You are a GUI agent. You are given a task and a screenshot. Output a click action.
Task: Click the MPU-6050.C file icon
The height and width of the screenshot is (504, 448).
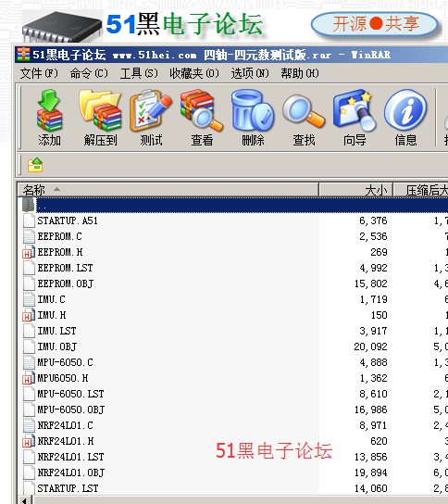(x=29, y=362)
